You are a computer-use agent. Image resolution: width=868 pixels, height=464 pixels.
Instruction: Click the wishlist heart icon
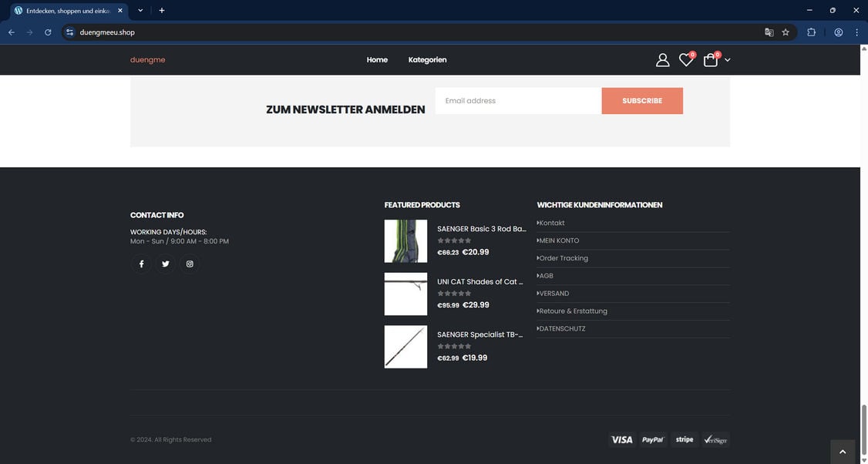[684, 59]
